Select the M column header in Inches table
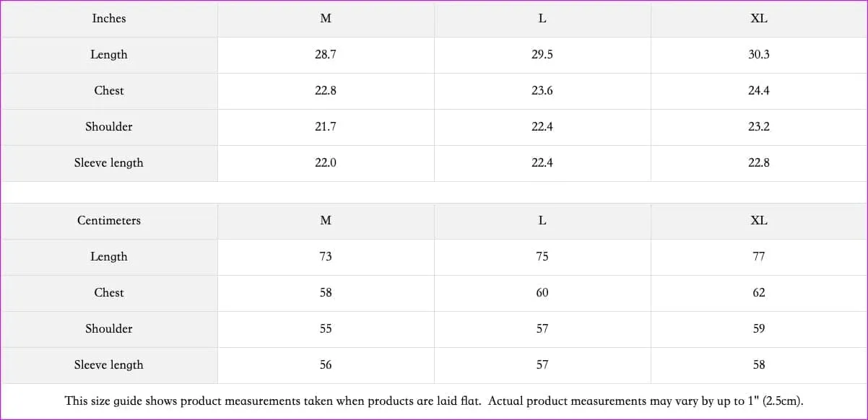Screen dimensions: 868x420 click(x=326, y=19)
